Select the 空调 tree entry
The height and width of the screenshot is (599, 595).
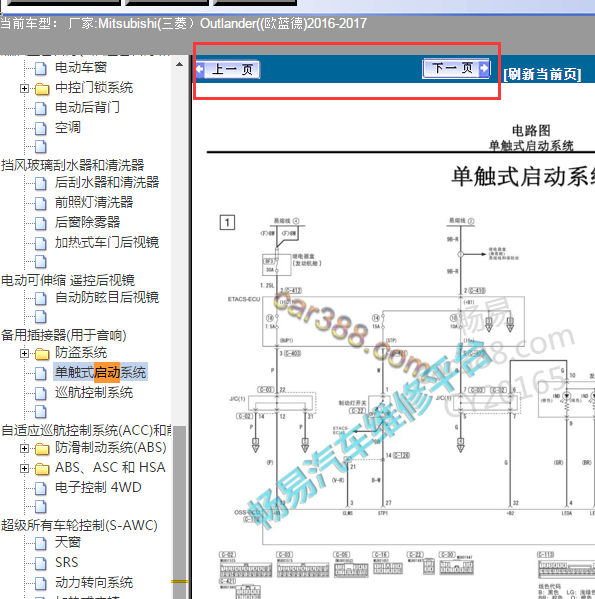(68, 127)
